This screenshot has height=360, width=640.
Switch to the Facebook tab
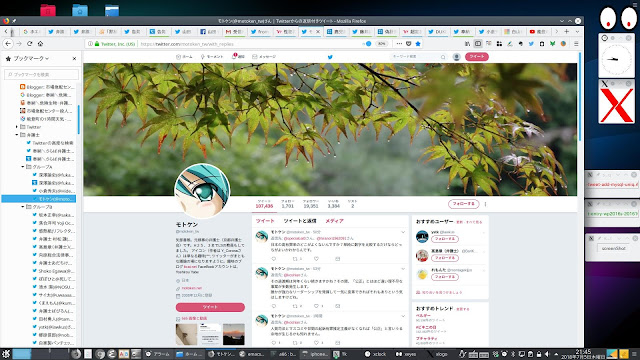(209, 31)
